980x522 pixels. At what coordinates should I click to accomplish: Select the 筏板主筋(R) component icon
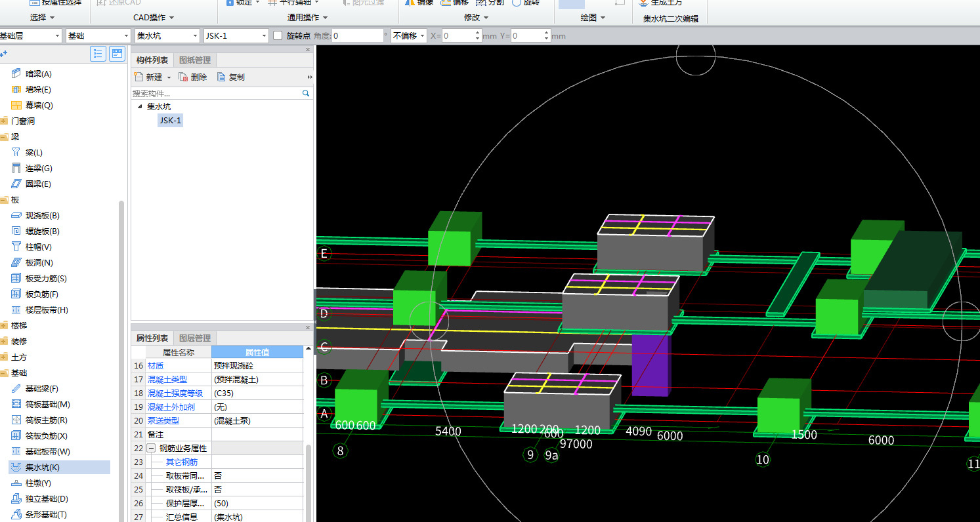click(16, 420)
